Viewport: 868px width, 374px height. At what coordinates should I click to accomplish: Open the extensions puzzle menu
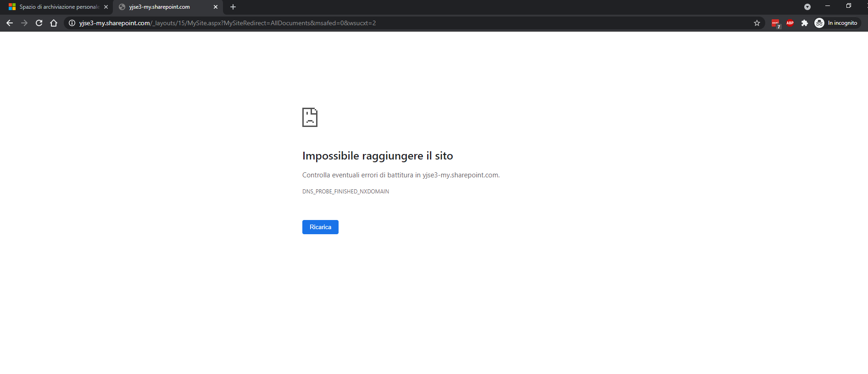(805, 23)
